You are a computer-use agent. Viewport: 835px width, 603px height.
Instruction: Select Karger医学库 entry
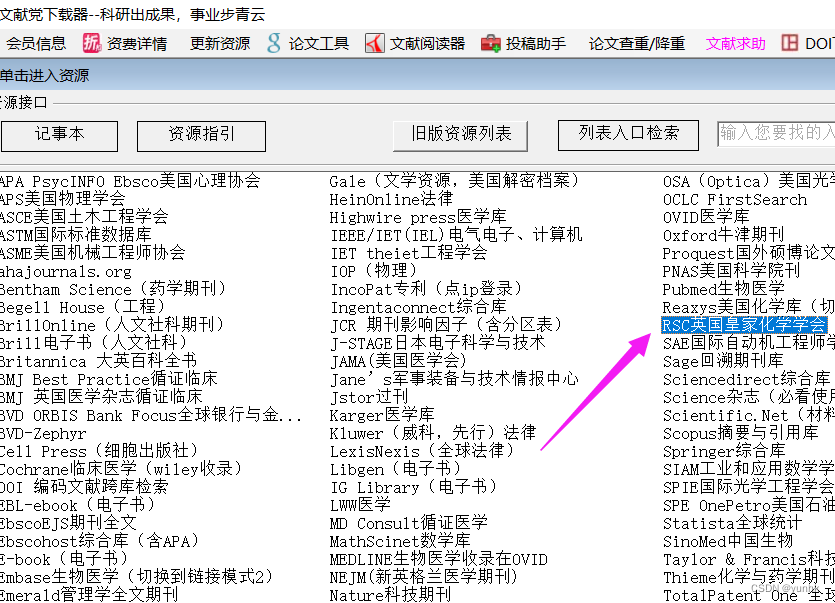point(381,415)
